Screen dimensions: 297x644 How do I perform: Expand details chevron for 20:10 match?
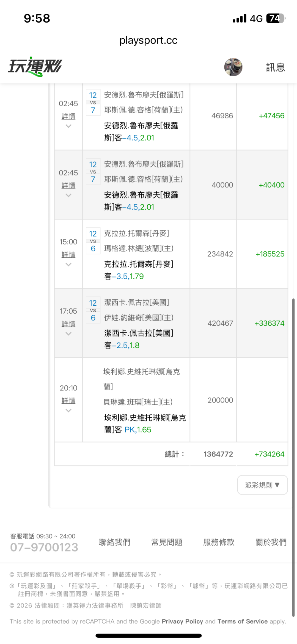click(x=68, y=411)
